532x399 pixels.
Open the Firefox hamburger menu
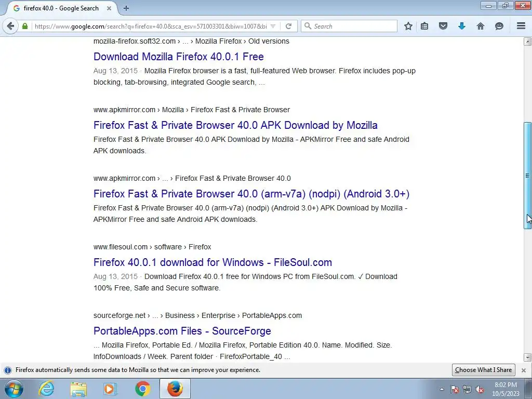point(521,26)
